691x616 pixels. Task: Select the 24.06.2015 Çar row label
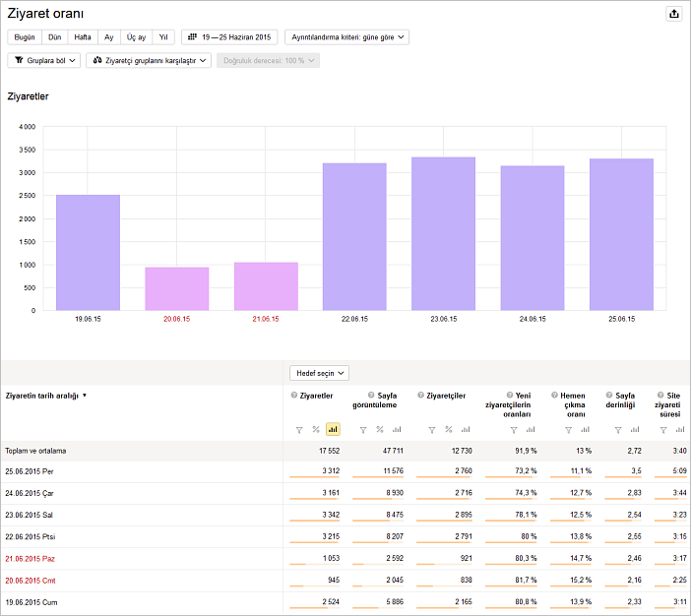coord(30,493)
